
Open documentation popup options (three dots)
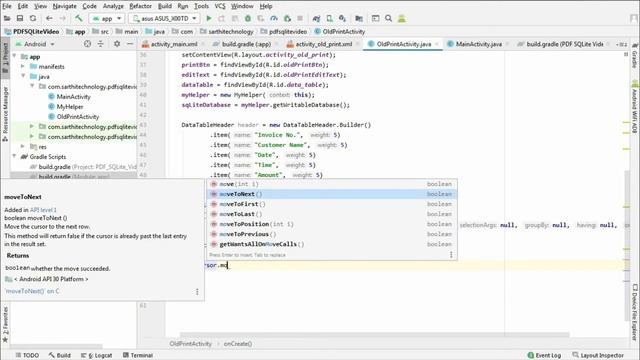pyautogui.click(x=197, y=291)
